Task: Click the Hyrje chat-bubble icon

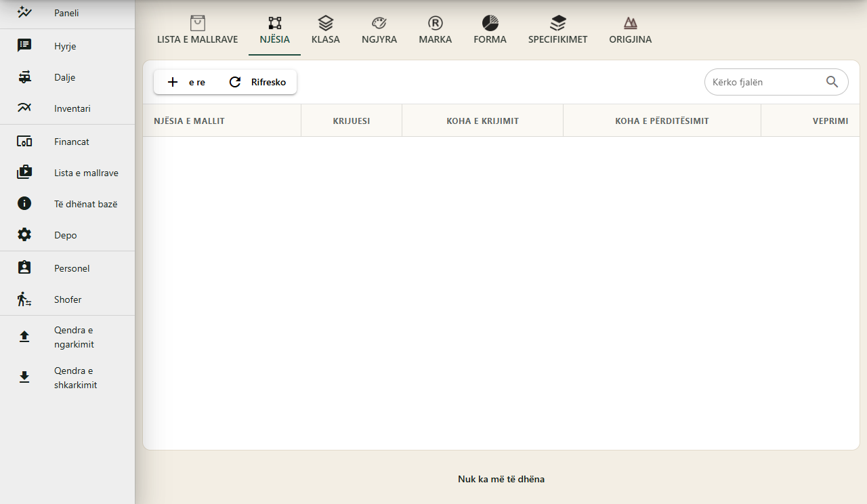Action: tap(24, 45)
